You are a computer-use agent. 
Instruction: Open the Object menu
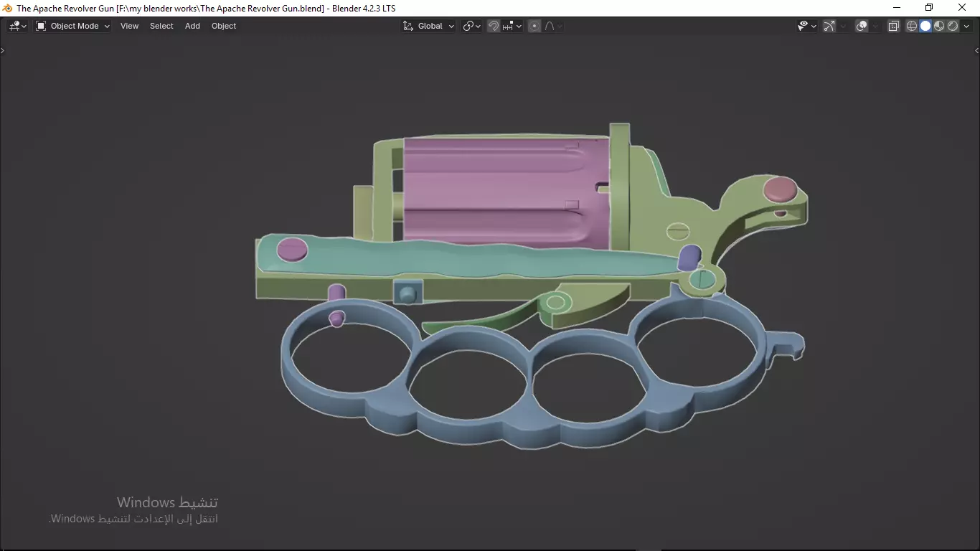224,26
